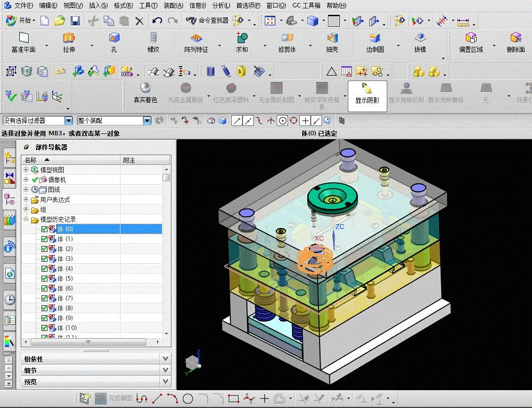Select the 螺纹 thread tool
532x408 pixels.
coord(153,43)
